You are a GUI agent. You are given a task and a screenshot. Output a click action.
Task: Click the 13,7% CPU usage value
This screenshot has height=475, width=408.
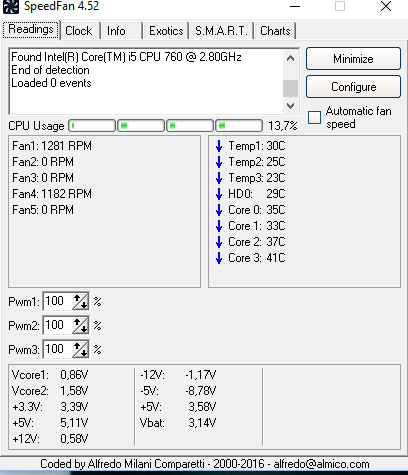coord(283,126)
